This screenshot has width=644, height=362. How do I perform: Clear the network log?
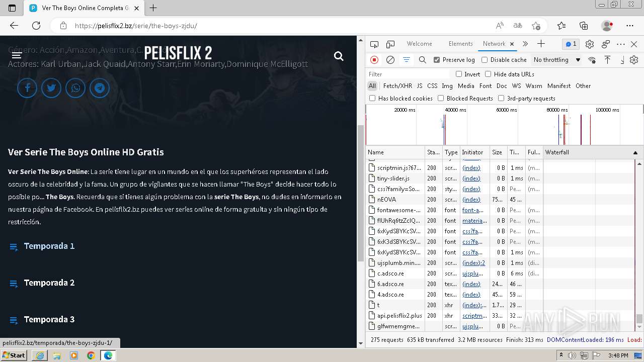point(390,60)
